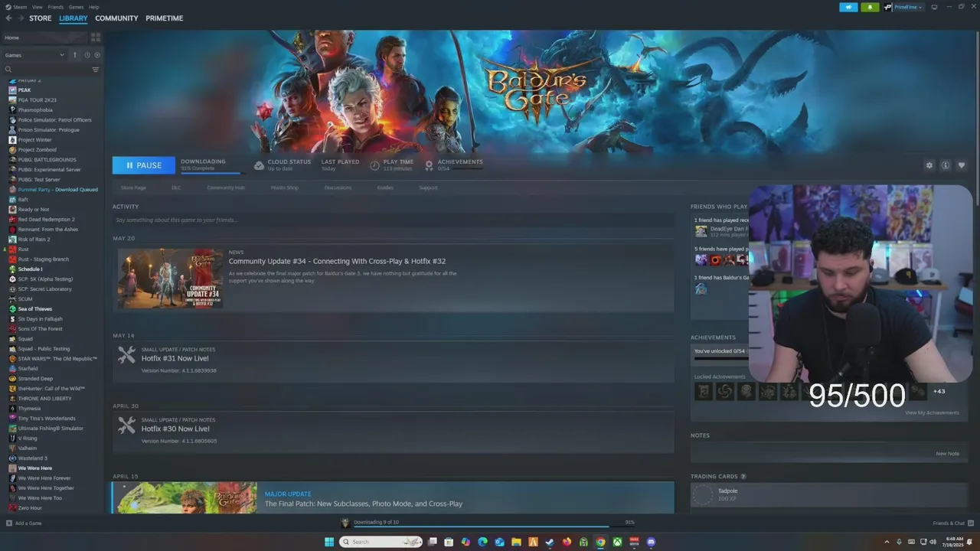Go to library Home
This screenshot has width=980, height=551.
point(44,37)
